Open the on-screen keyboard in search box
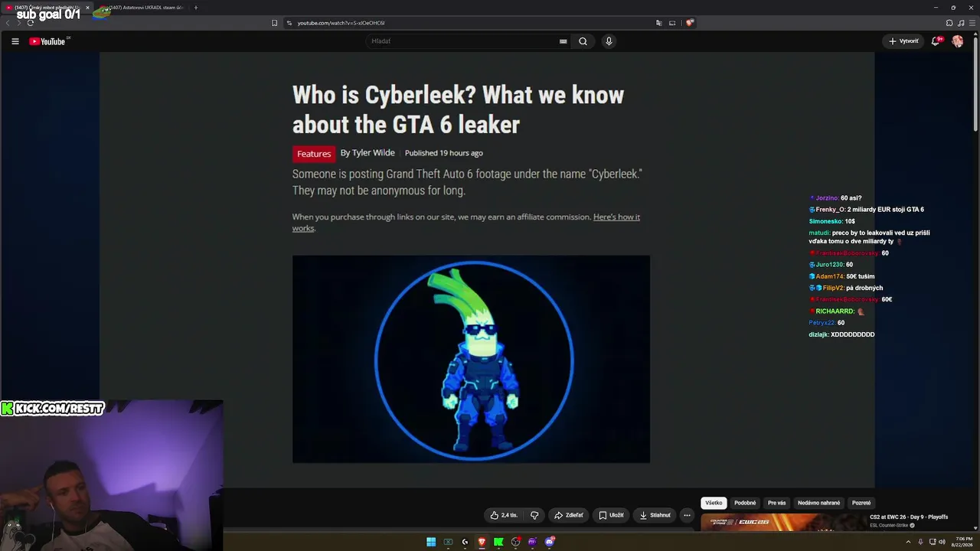The width and height of the screenshot is (980, 551). (563, 41)
